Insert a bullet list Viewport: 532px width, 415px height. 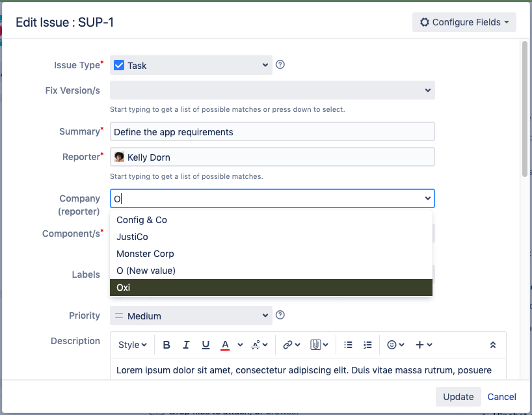point(348,345)
